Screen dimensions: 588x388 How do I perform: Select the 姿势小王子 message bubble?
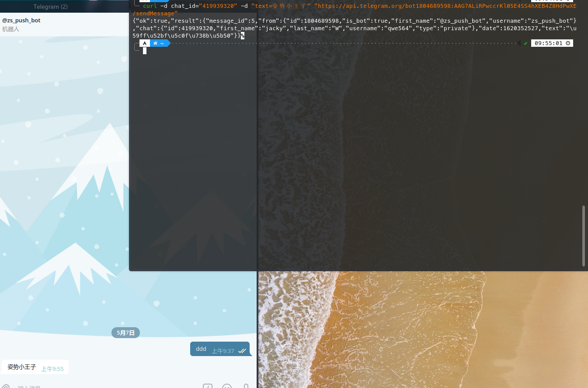pyautogui.click(x=35, y=367)
